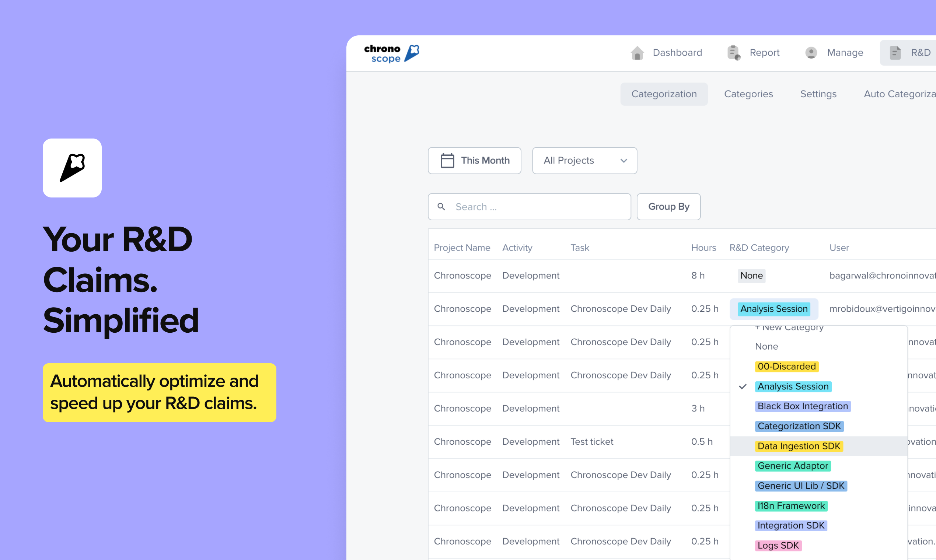Image resolution: width=936 pixels, height=560 pixels.
Task: Click the Chronoscope logo in header
Action: [x=391, y=53]
